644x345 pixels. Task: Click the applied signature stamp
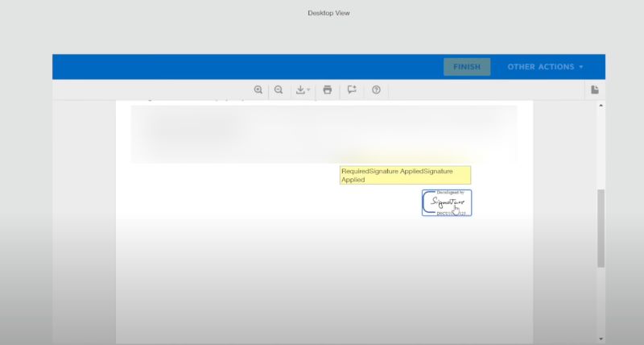446,203
